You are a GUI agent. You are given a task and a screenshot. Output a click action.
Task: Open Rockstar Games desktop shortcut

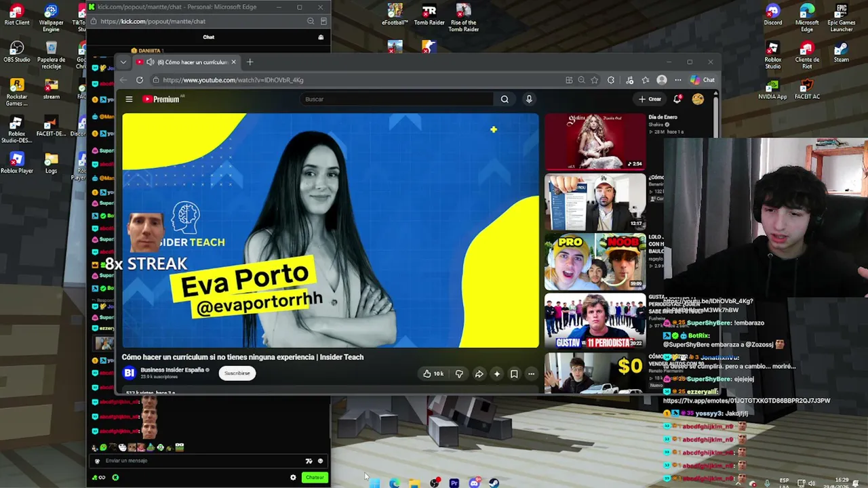click(x=17, y=92)
